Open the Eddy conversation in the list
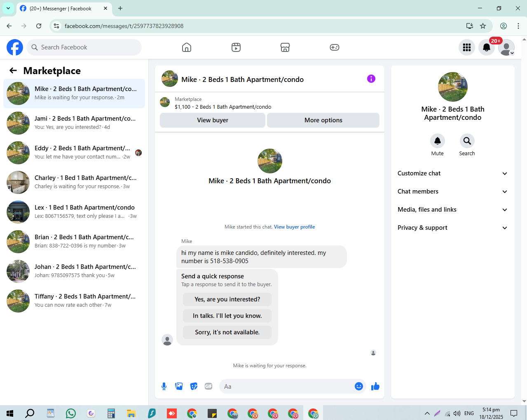 coord(74,153)
